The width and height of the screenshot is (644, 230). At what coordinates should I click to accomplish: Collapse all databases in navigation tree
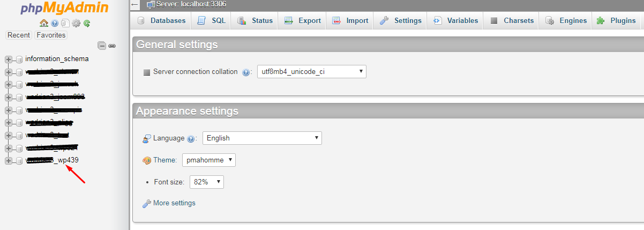(101, 46)
